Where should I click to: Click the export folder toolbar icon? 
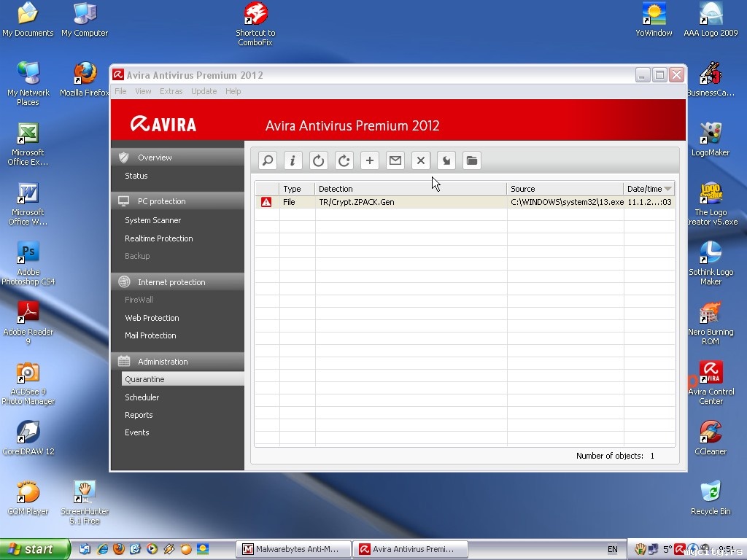point(472,160)
